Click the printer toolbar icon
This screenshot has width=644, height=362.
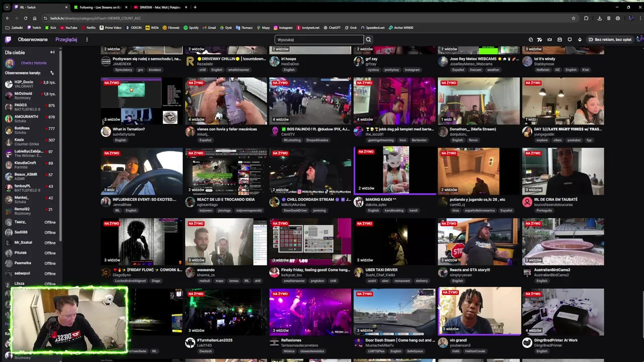point(617,18)
